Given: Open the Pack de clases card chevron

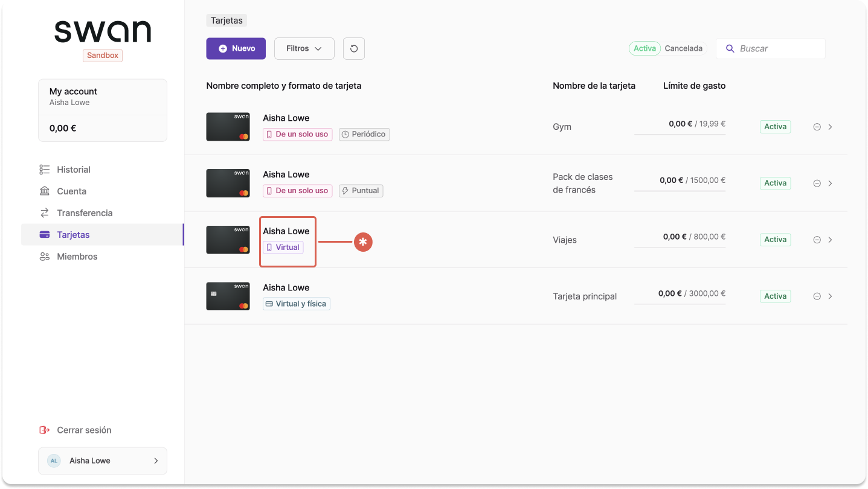Looking at the screenshot, I should pyautogui.click(x=831, y=184).
